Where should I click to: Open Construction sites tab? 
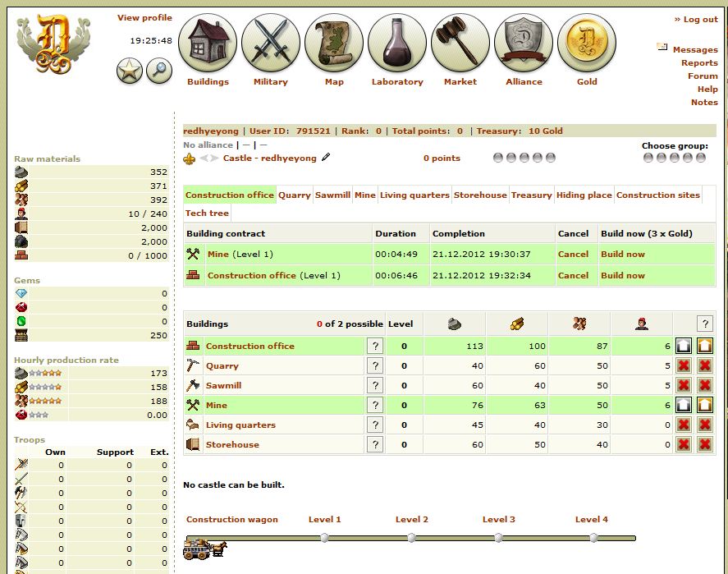658,195
